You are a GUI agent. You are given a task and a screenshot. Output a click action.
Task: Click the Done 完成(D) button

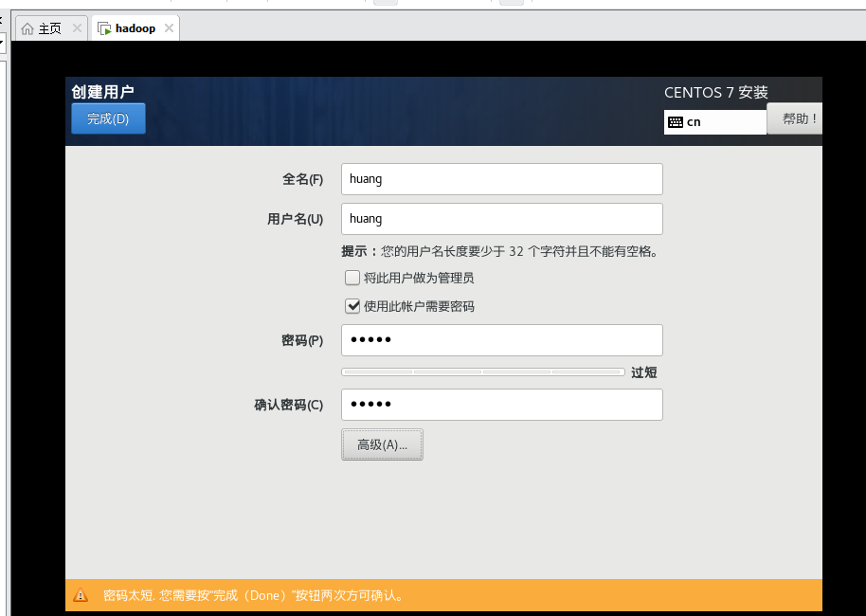108,118
